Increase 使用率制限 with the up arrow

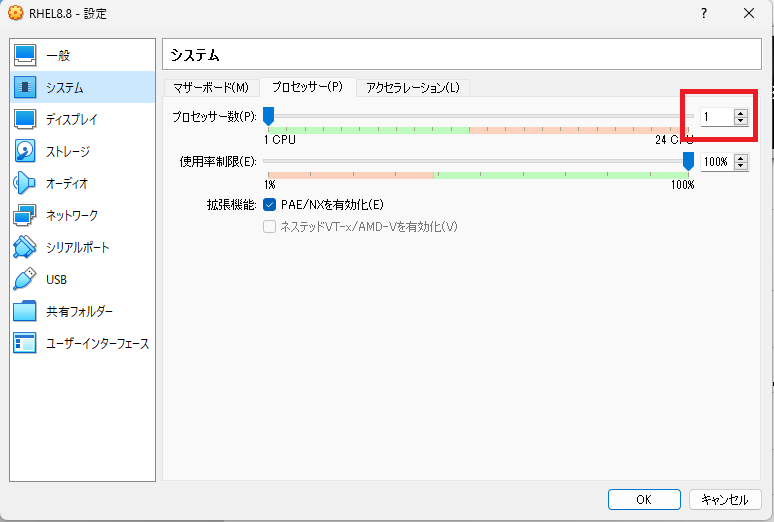740,158
